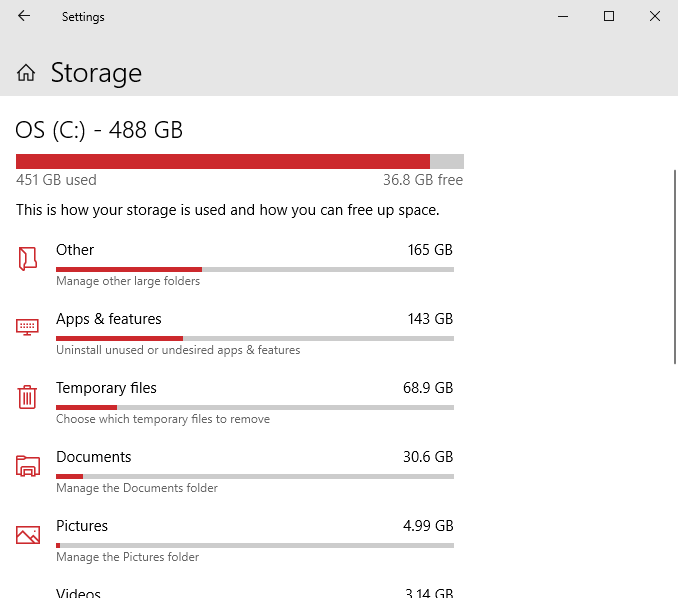
Task: Open the Other storage category
Action: point(75,250)
